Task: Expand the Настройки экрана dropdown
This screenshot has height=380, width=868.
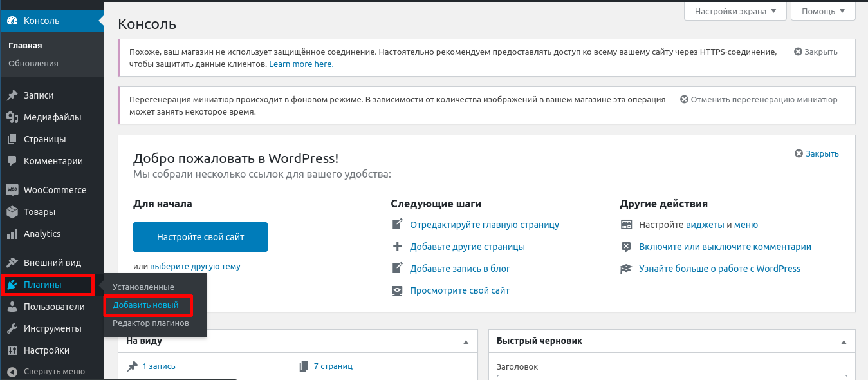Action: tap(735, 11)
